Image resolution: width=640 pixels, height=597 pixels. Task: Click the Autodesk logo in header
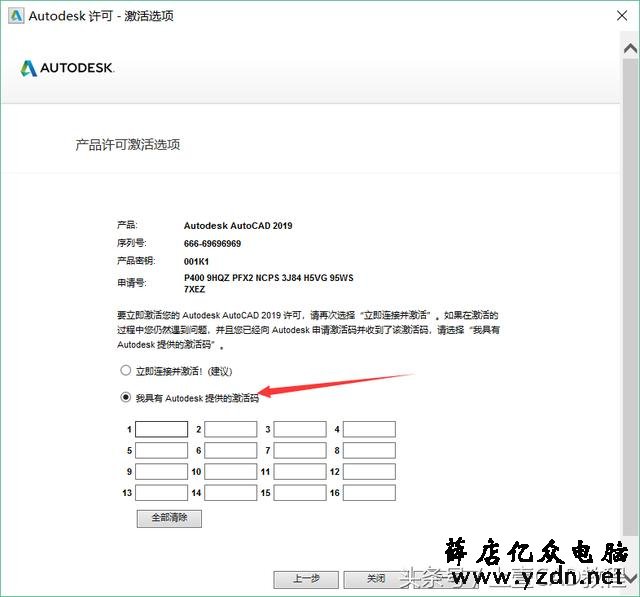point(67,68)
